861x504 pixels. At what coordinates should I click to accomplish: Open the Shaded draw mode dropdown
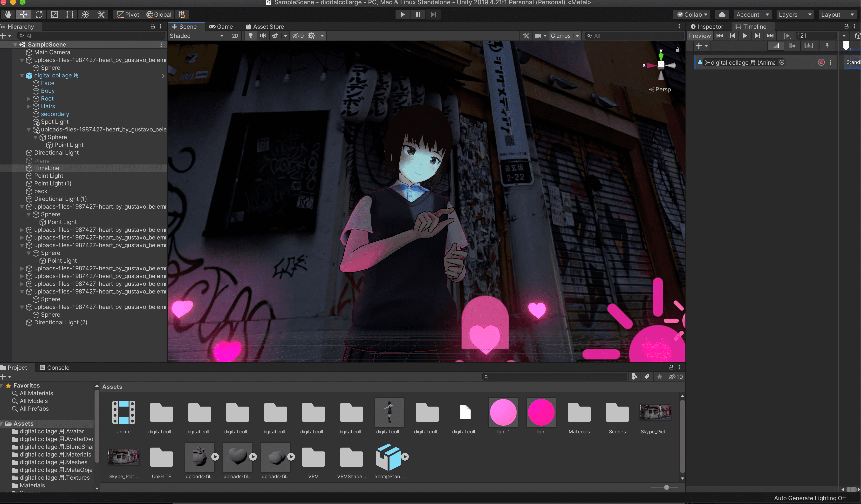tap(197, 35)
